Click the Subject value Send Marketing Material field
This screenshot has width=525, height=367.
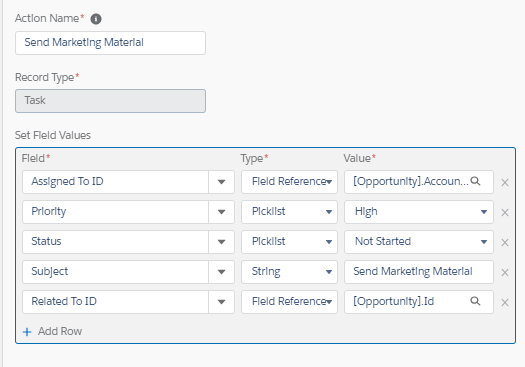pos(419,272)
